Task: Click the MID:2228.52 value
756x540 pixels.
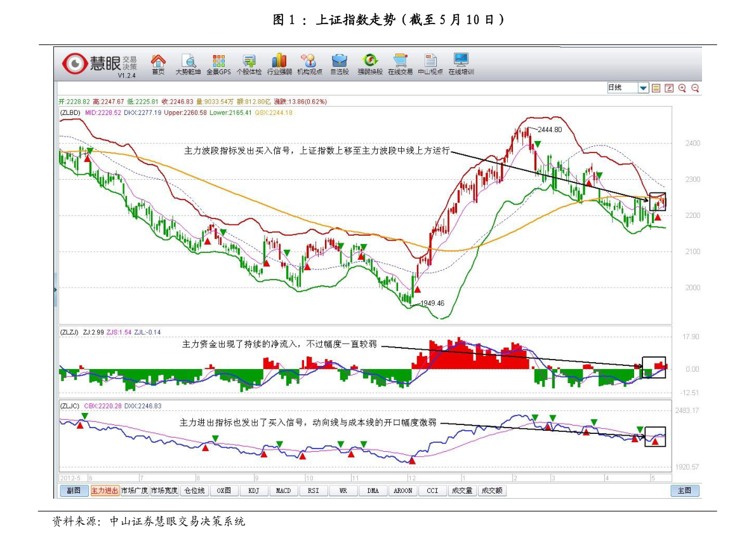Action: 103,113
